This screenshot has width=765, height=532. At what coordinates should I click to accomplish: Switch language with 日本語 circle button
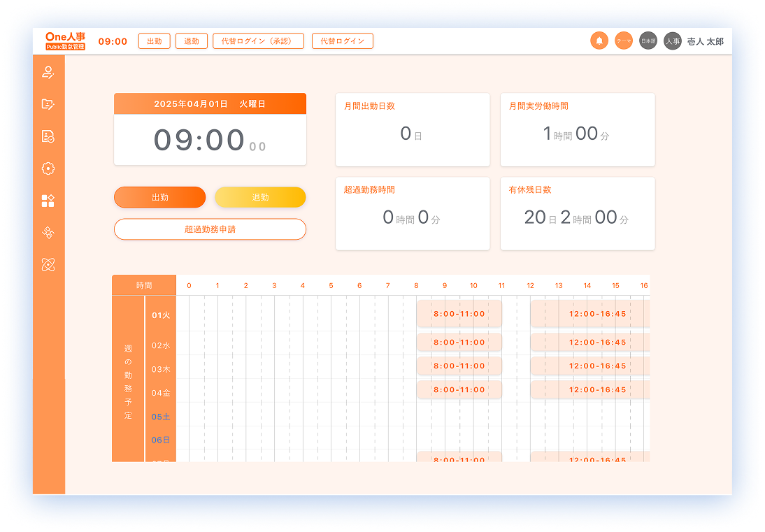point(648,41)
